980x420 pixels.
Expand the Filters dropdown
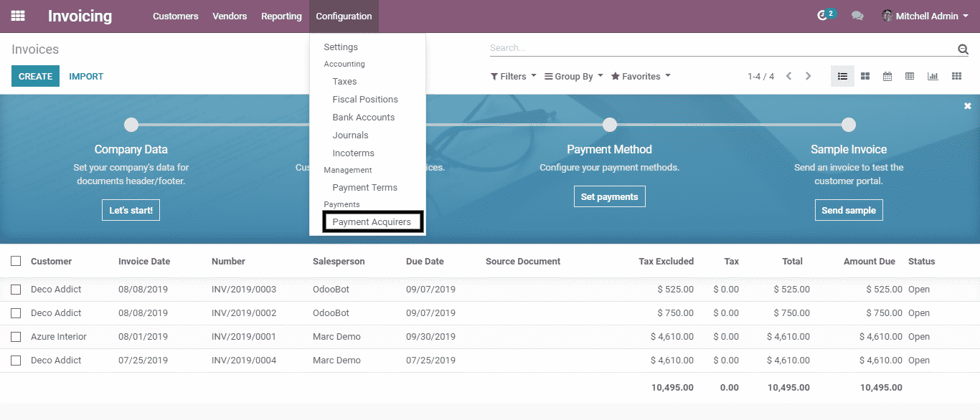[513, 76]
